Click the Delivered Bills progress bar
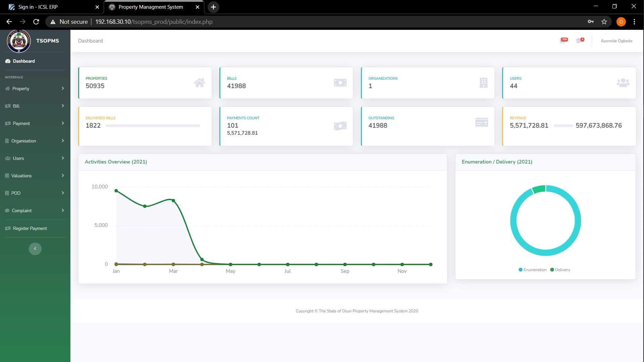 click(x=153, y=126)
